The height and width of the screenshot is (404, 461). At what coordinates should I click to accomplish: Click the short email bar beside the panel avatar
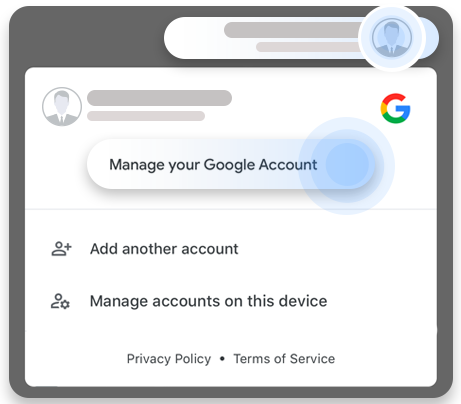pyautogui.click(x=146, y=116)
